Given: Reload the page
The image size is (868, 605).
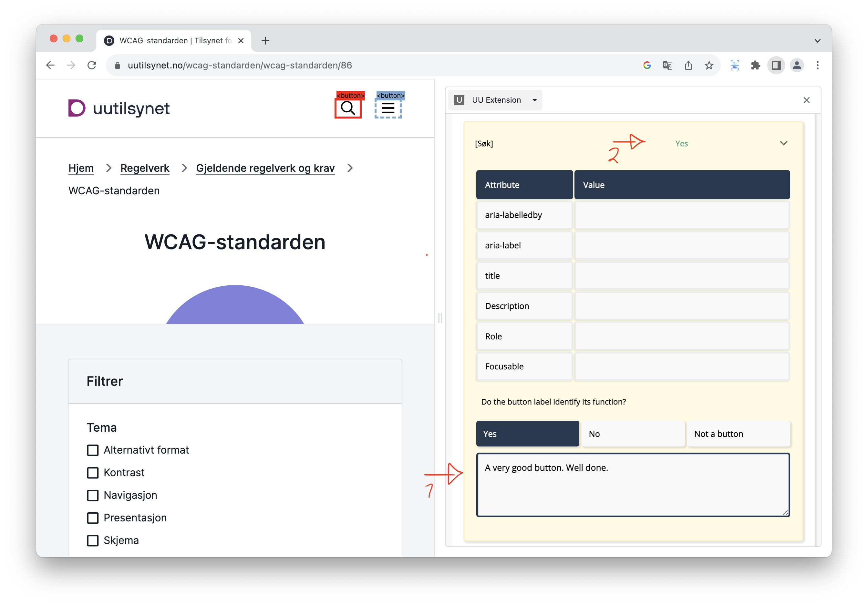Looking at the screenshot, I should coord(92,65).
